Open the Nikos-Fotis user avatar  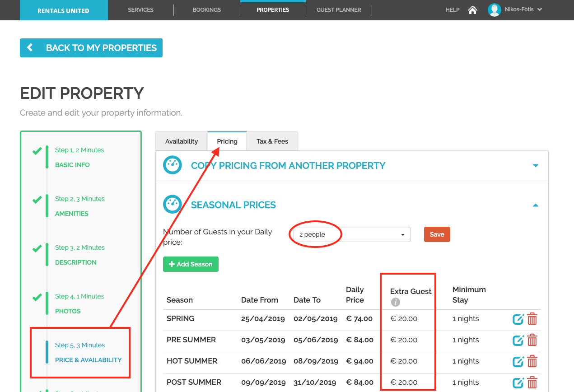[x=495, y=10]
